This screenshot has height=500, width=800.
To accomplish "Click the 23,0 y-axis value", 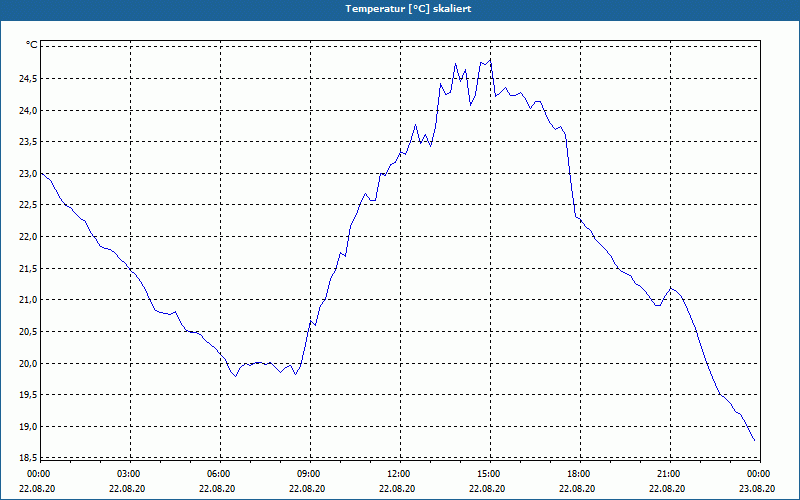I will [x=29, y=173].
